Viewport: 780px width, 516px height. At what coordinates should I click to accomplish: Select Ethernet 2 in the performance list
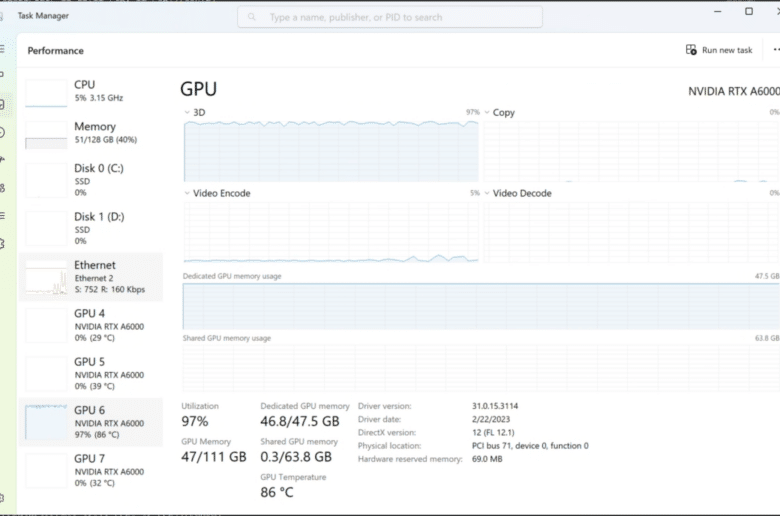[x=91, y=277]
